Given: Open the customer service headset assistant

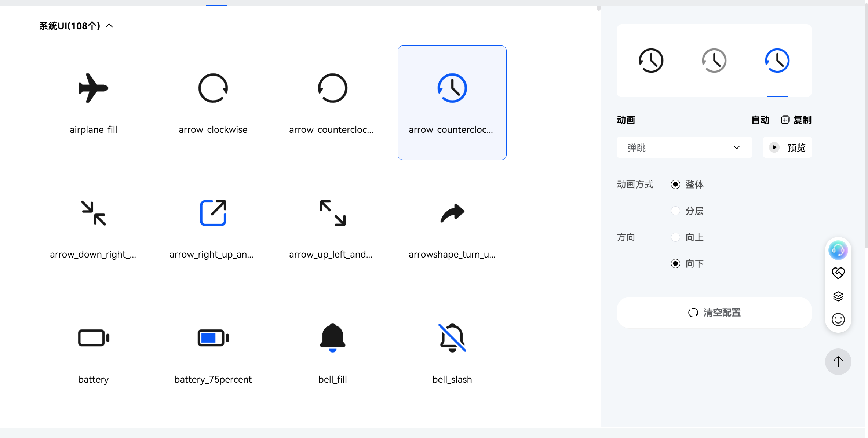Looking at the screenshot, I should click(838, 250).
